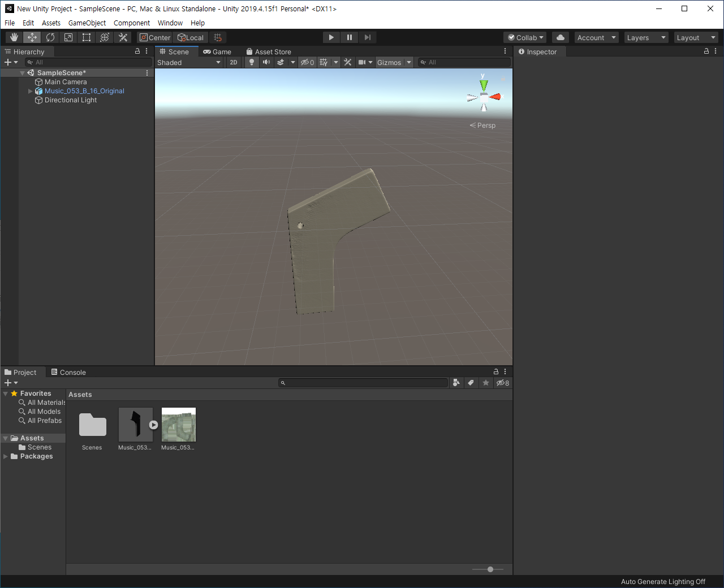Open Assets menu
This screenshot has height=588, width=724.
pyautogui.click(x=51, y=23)
